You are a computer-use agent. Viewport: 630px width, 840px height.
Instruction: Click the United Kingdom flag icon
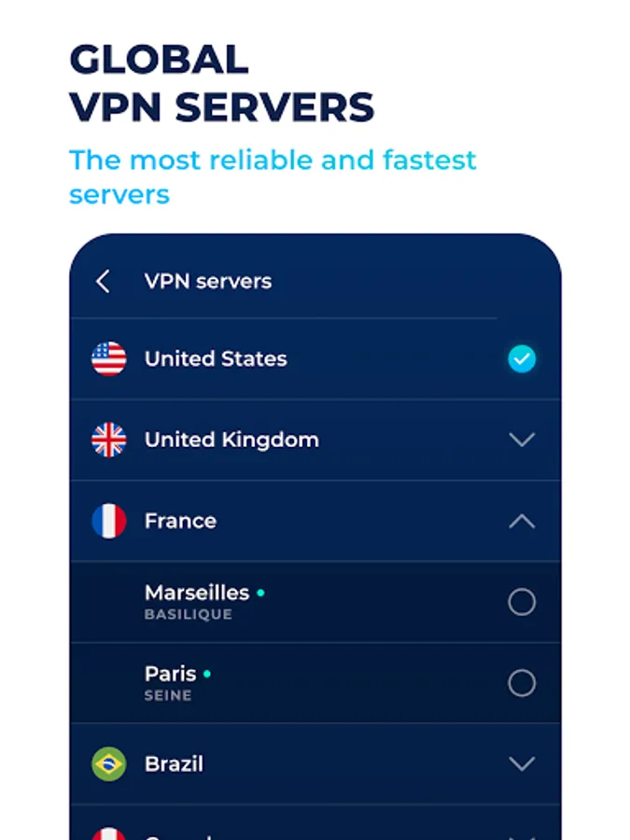[x=109, y=440]
